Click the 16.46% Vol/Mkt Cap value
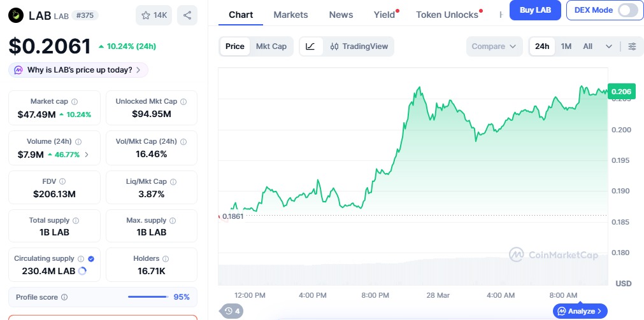644x320 pixels. tap(151, 154)
